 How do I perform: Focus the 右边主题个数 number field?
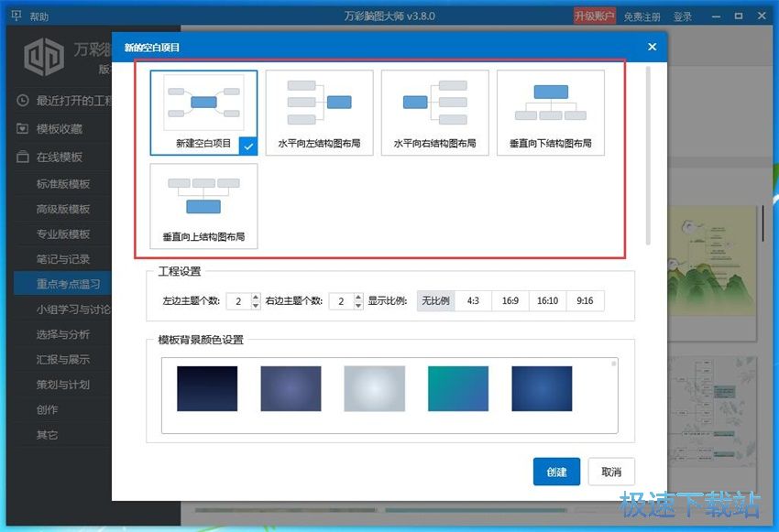click(x=342, y=300)
